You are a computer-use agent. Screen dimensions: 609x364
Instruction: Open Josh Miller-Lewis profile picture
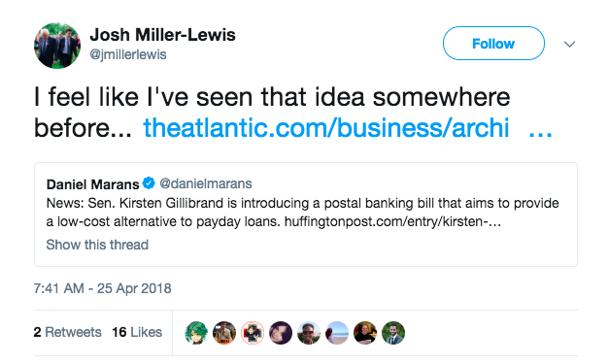click(x=57, y=46)
